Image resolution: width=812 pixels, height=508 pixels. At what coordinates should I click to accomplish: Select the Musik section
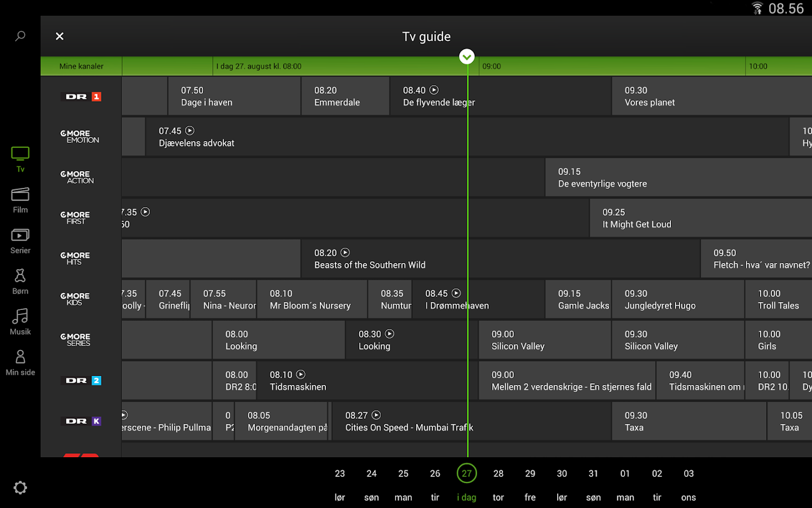point(20,321)
